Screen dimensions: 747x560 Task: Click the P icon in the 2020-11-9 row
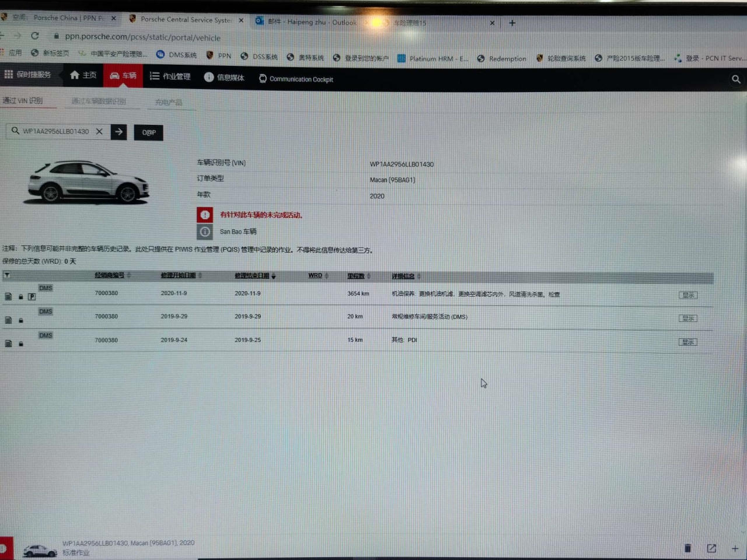click(x=32, y=296)
